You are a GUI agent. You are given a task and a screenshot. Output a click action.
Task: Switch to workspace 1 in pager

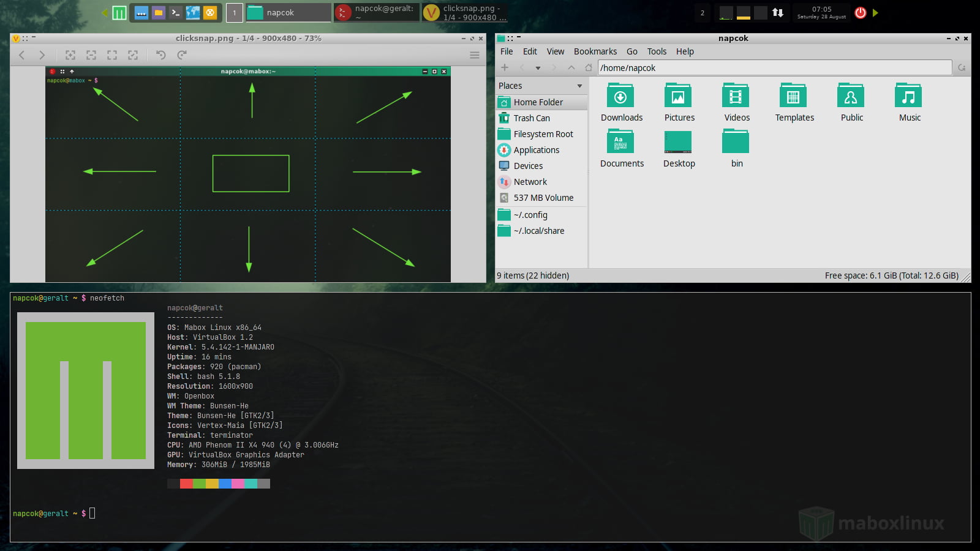[x=234, y=13]
